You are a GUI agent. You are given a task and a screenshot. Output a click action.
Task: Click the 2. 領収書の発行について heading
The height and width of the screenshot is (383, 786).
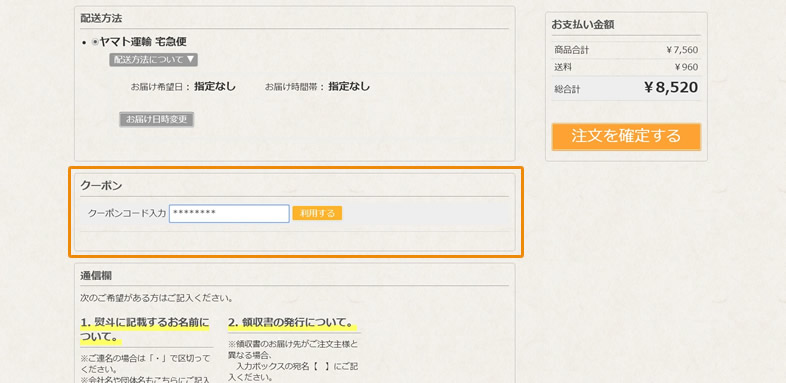coord(292,322)
